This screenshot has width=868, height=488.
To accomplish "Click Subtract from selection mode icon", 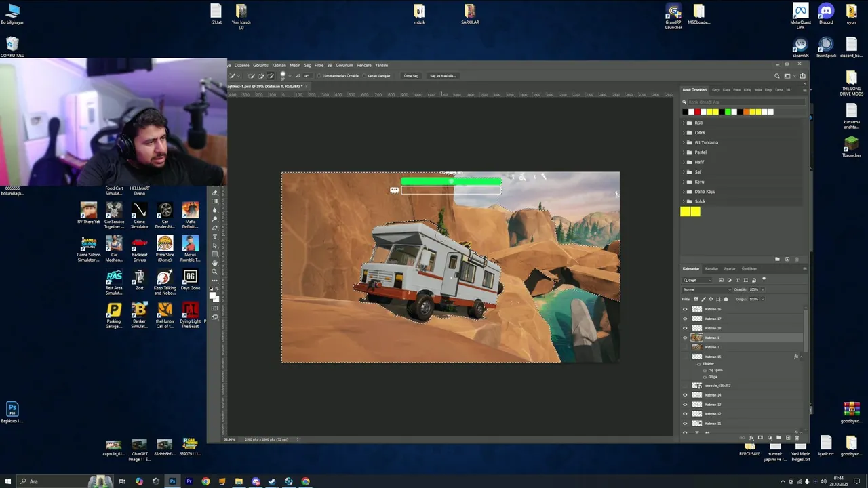I will pyautogui.click(x=271, y=76).
